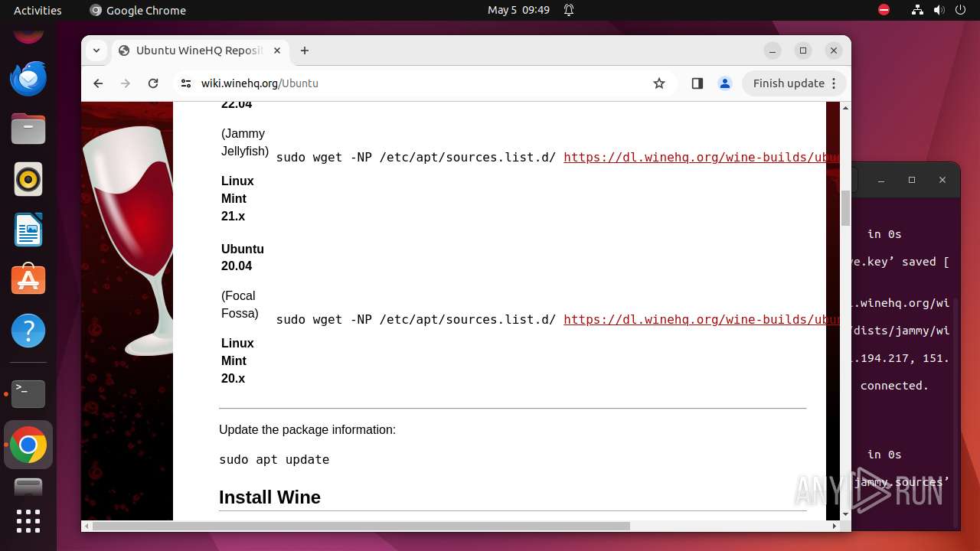This screenshot has width=980, height=551.
Task: Open the network status icon
Action: click(x=917, y=10)
